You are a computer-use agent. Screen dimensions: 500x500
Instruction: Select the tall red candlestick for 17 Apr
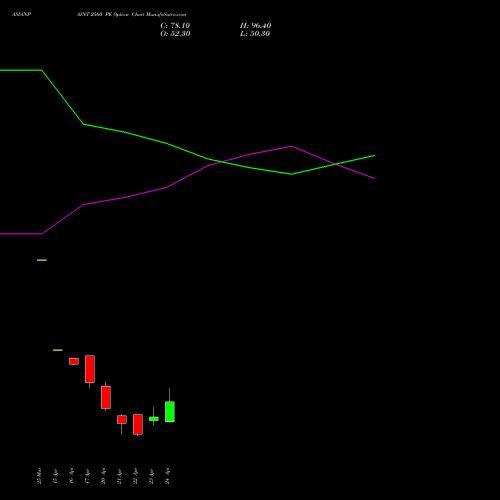pos(90,369)
